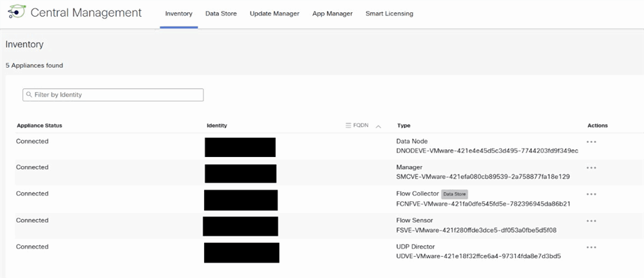Click the search magnifier in Filter field

click(x=29, y=95)
